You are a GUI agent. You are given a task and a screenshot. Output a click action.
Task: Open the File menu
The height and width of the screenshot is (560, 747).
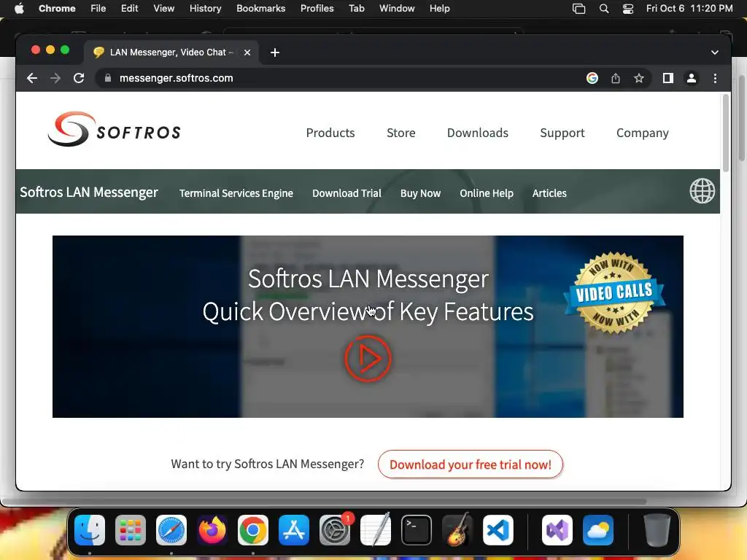98,9
